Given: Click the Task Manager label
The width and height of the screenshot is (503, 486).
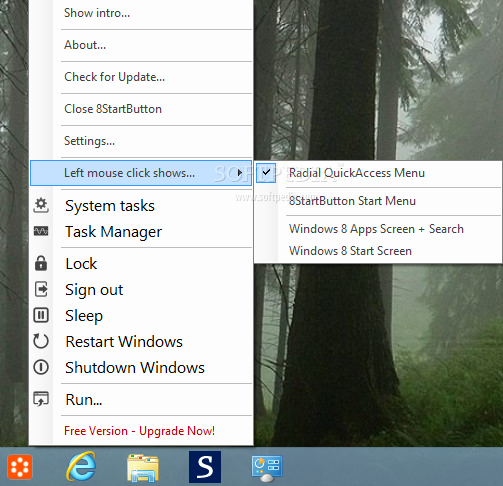Looking at the screenshot, I should pyautogui.click(x=113, y=232).
